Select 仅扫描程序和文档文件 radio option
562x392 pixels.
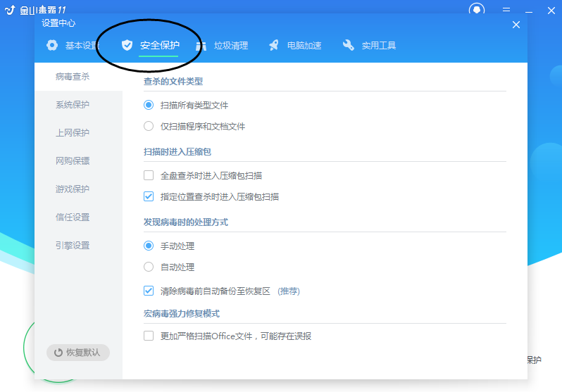149,127
